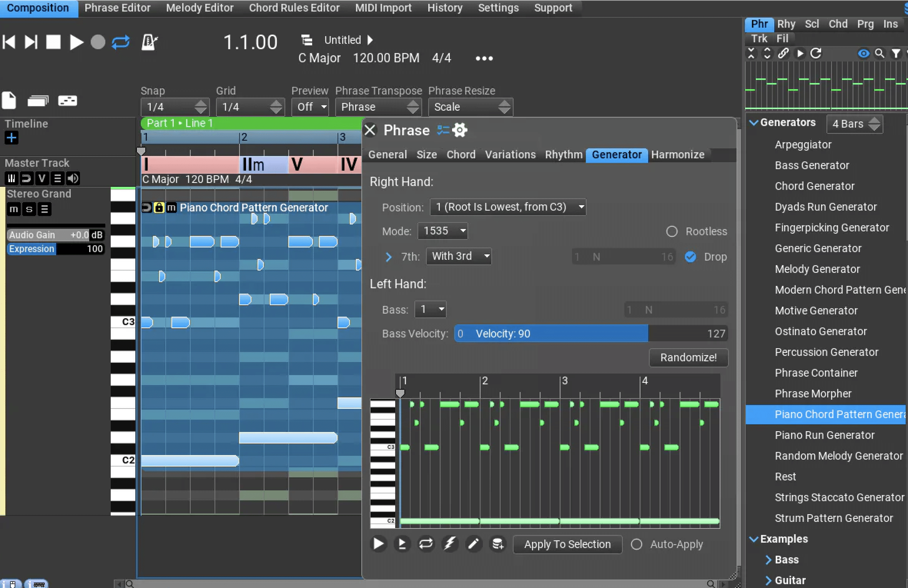Click the play icon in Phrase editor toolbar
908x588 pixels.
[x=378, y=544]
